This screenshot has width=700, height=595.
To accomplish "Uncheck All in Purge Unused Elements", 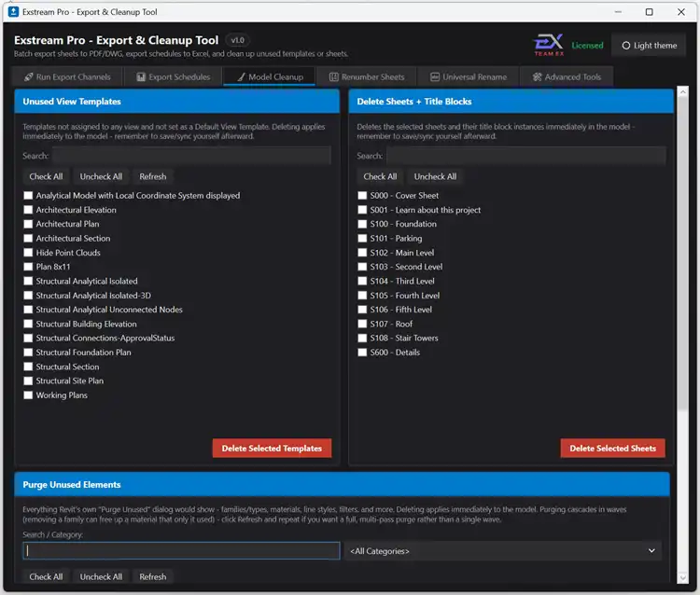I will (101, 576).
